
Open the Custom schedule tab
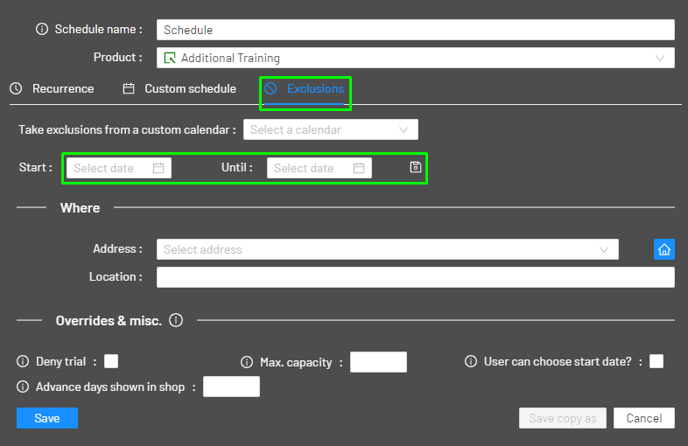pos(179,89)
